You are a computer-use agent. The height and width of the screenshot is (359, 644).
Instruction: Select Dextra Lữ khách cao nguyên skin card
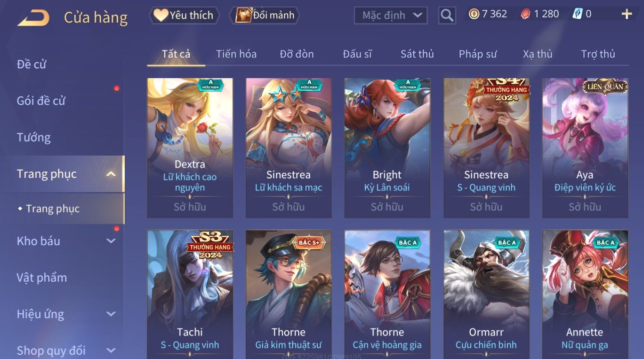[190, 148]
